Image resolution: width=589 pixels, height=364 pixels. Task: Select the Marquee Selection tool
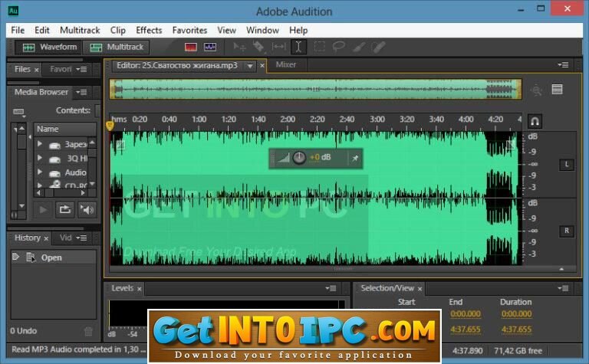pos(319,48)
